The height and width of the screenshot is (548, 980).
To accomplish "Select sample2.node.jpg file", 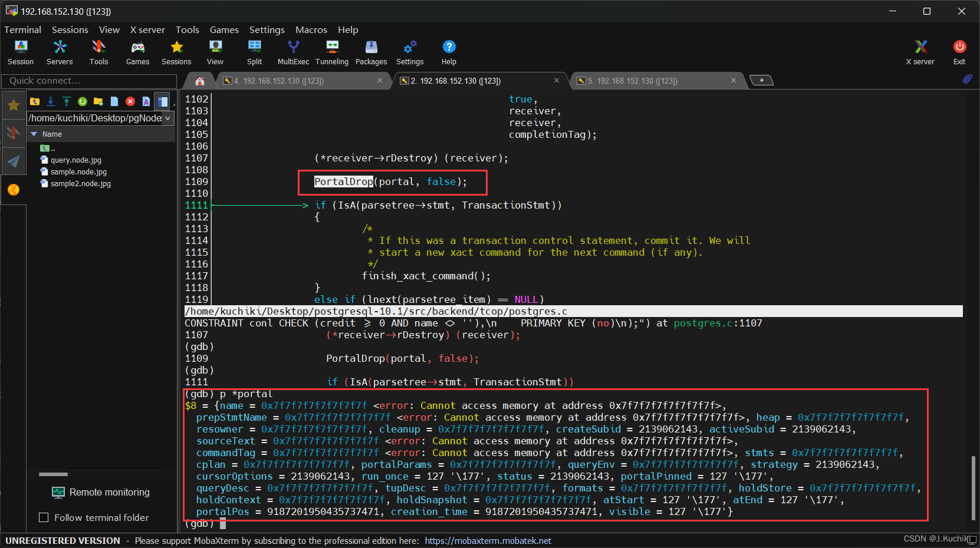I will click(x=81, y=183).
